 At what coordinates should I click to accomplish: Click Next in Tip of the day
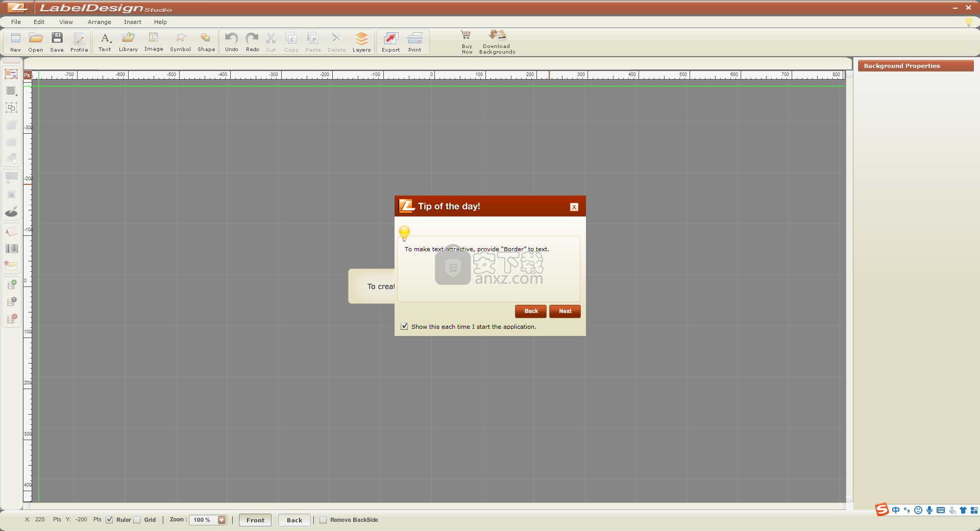pyautogui.click(x=565, y=311)
